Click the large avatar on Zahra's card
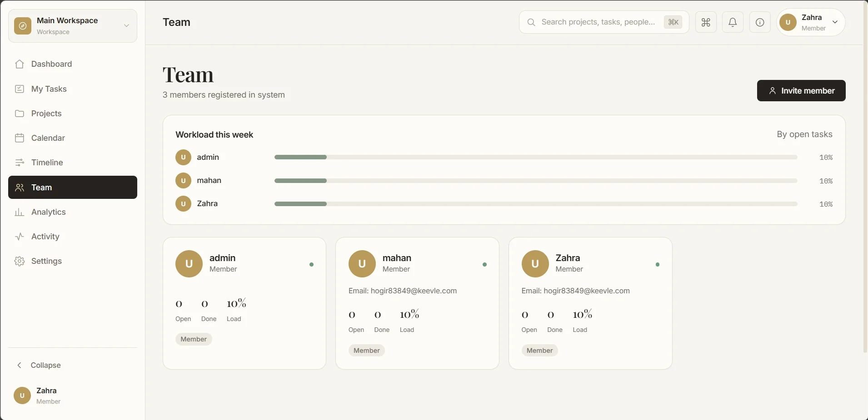The width and height of the screenshot is (868, 420). pos(535,264)
